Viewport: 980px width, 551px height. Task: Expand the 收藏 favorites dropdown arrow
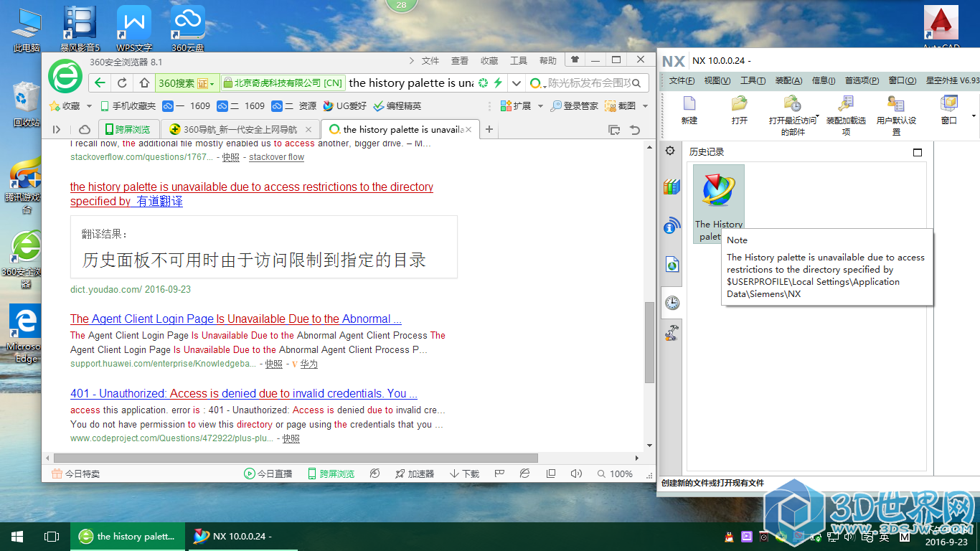point(90,106)
